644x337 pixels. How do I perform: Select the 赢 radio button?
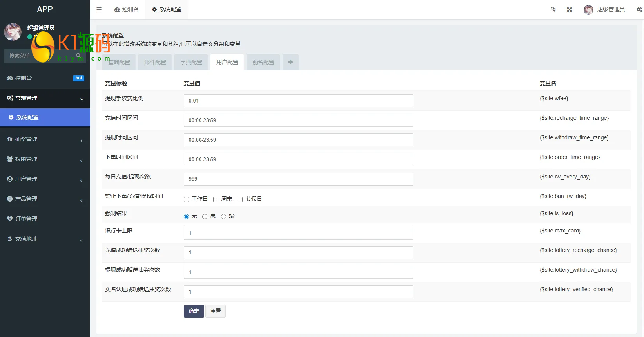point(205,216)
